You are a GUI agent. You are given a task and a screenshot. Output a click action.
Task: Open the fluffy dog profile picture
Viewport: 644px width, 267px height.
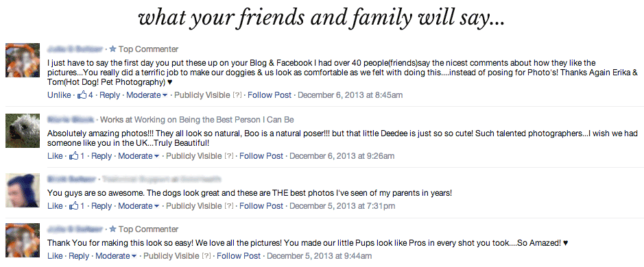point(23,131)
